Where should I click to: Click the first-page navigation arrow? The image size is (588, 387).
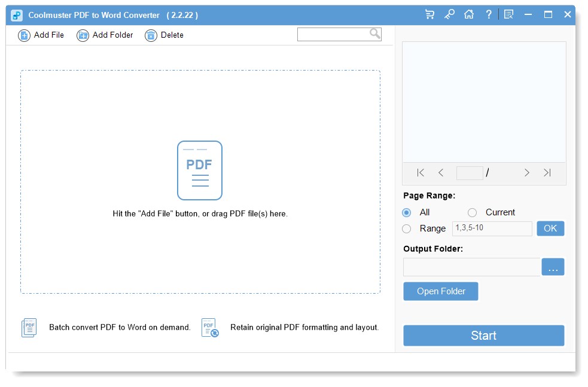[x=421, y=172]
